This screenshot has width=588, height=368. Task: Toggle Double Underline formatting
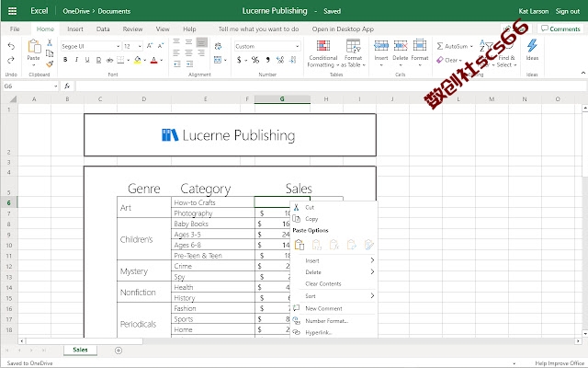tap(98, 59)
